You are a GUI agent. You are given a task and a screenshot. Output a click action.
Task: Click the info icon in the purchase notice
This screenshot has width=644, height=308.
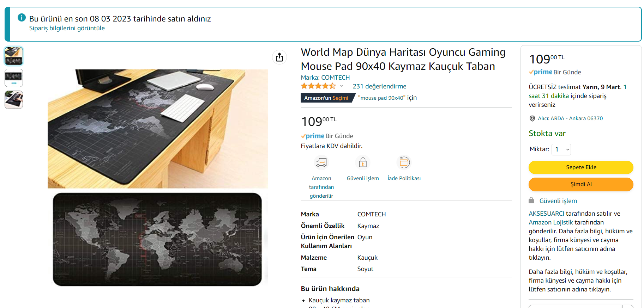coord(22,17)
